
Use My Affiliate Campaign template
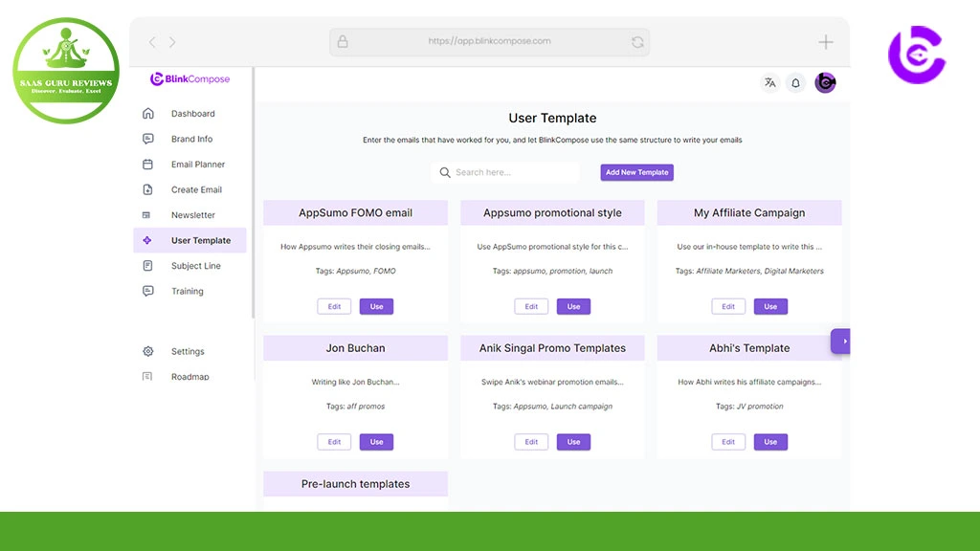click(770, 306)
